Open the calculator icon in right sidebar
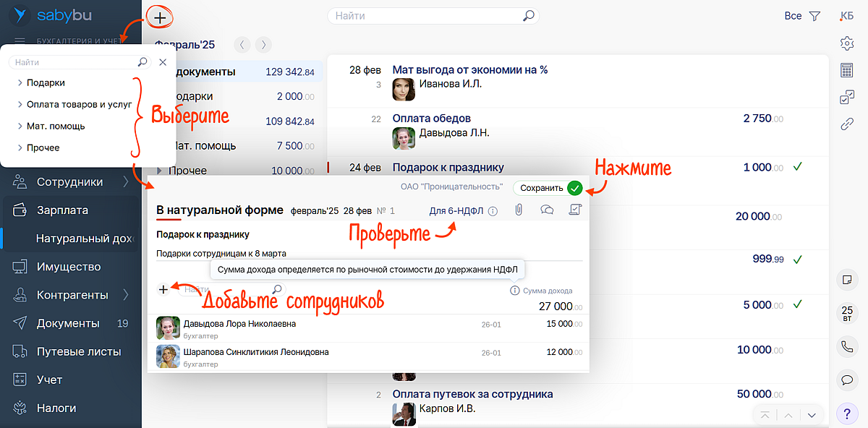The image size is (868, 428). click(x=847, y=70)
